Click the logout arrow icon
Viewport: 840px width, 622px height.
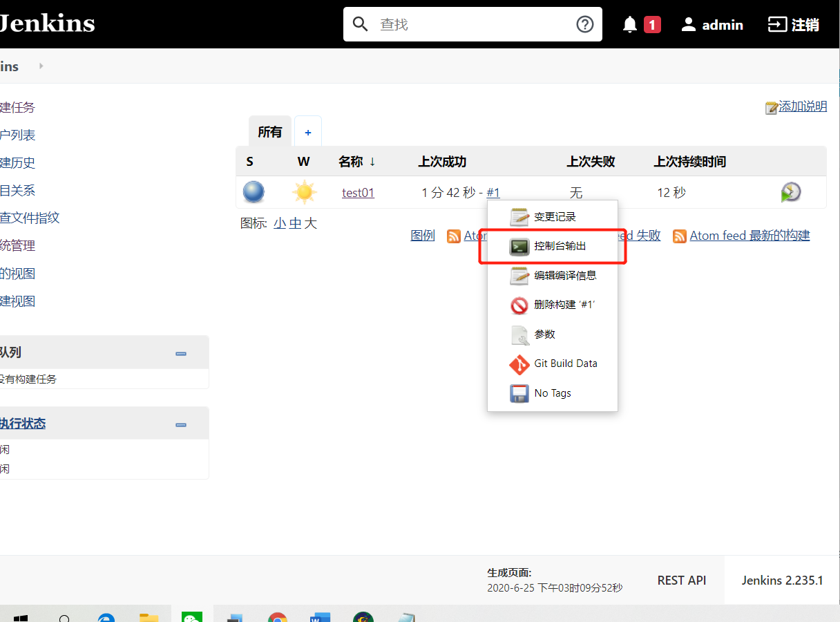(777, 25)
